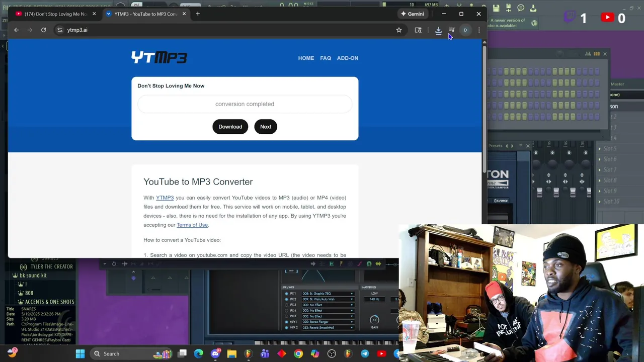Viewport: 644px width, 362px height.
Task: Open IFX 2 St. Wah/Auto Wah dropdown
Action: pos(328,299)
